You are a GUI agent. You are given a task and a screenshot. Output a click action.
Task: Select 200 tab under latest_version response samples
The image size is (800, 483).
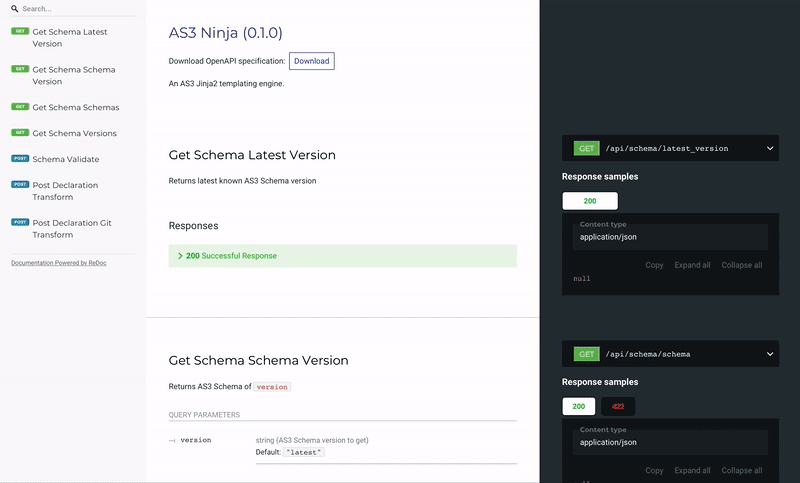(x=590, y=201)
